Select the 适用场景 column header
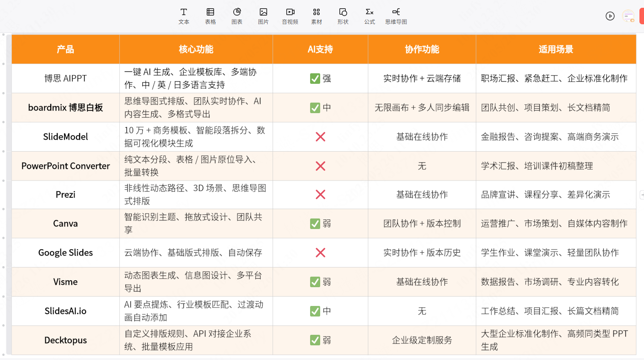644x360 pixels. (556, 49)
